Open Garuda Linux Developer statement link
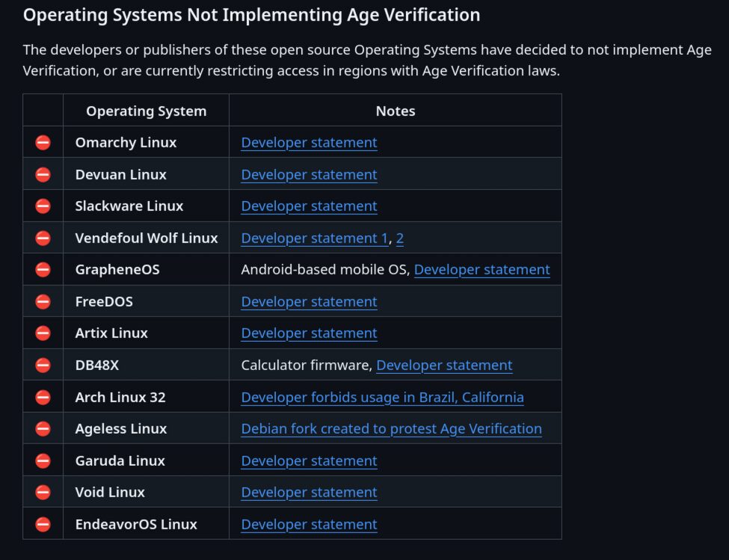The height and width of the screenshot is (560, 729). point(309,461)
